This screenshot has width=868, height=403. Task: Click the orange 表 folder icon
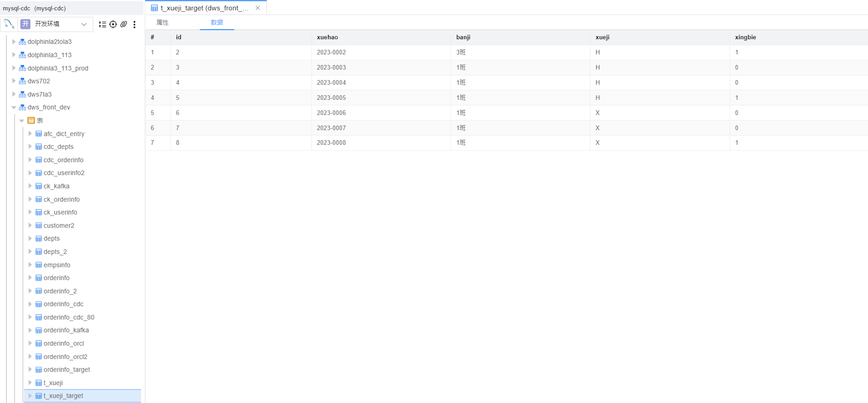[x=31, y=120]
